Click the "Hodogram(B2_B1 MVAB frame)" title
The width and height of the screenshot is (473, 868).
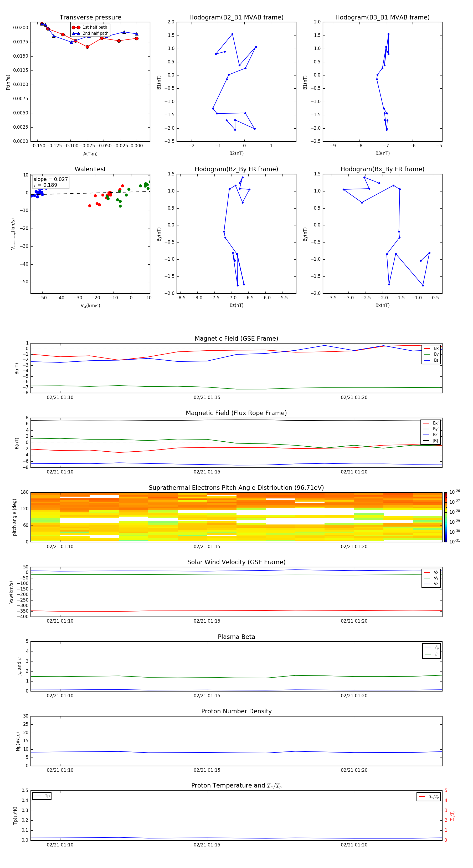coord(236,18)
